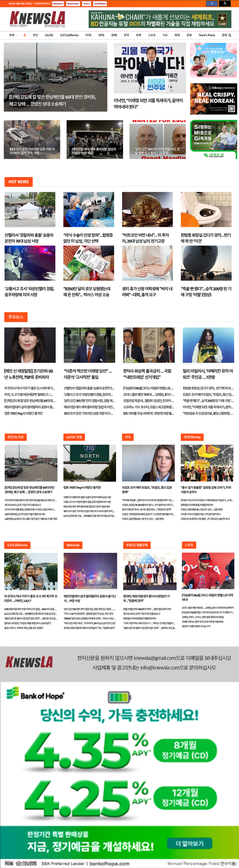Open the 경제/Money section tag

click(x=192, y=437)
